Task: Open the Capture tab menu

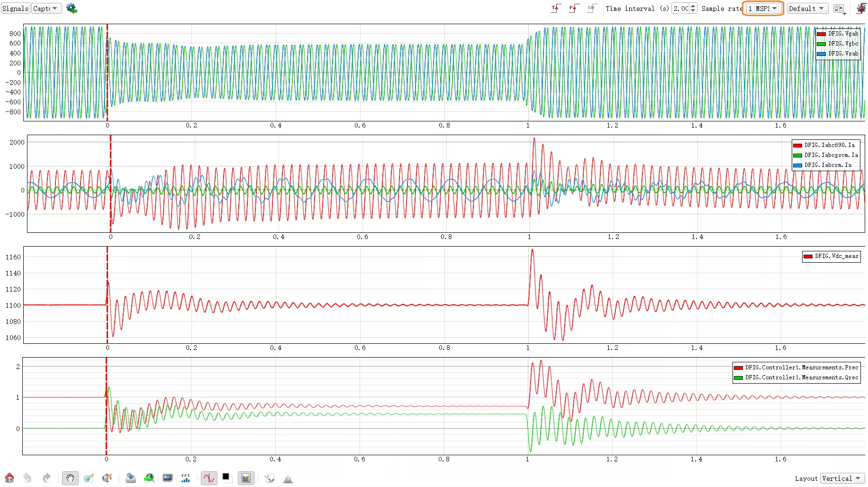Action: click(46, 9)
